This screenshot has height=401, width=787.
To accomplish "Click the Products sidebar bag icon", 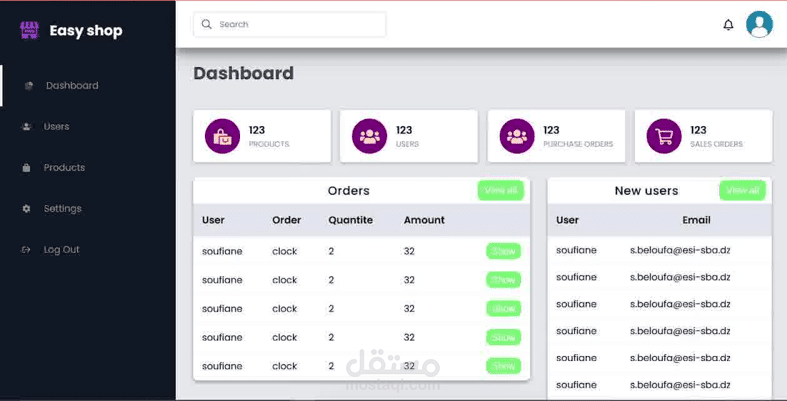I will tap(27, 168).
